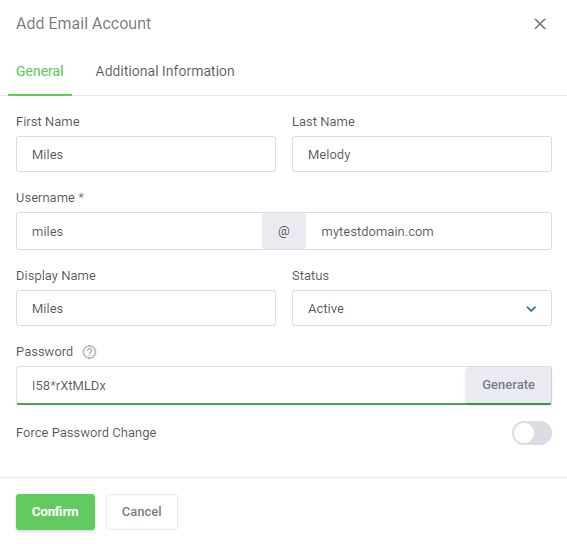The image size is (567, 544).
Task: Close the Add Email Account dialog
Action: click(540, 24)
